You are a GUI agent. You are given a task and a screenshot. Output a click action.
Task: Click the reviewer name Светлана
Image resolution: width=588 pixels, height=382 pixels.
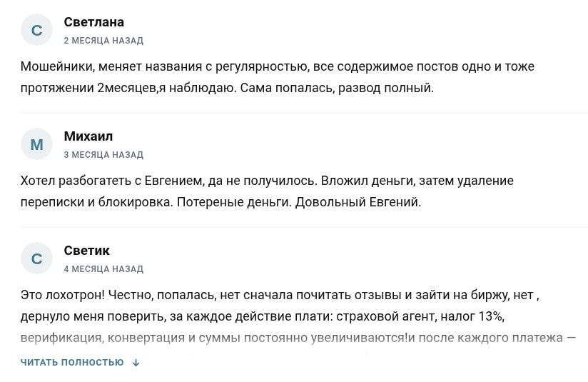[94, 22]
